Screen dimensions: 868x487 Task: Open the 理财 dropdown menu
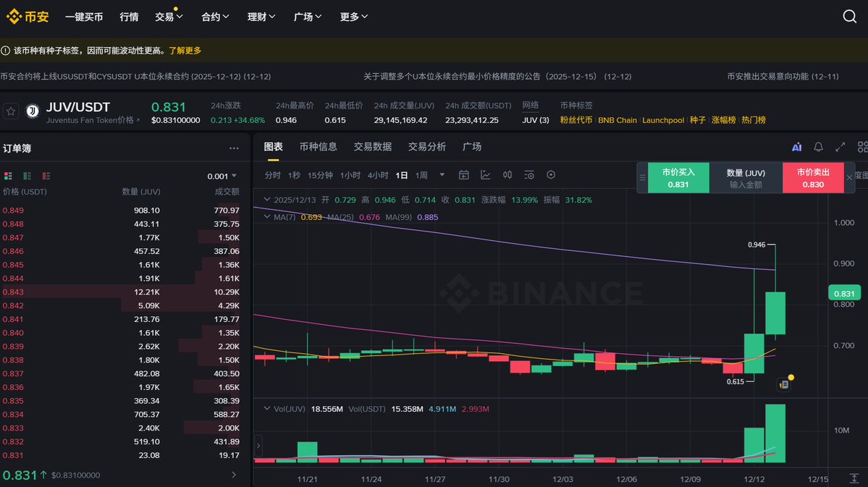point(261,17)
